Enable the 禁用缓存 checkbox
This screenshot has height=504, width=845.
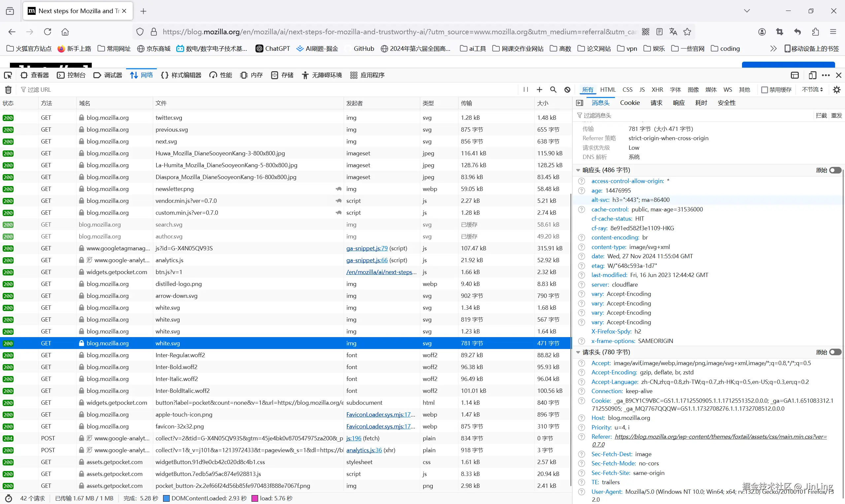coord(764,90)
